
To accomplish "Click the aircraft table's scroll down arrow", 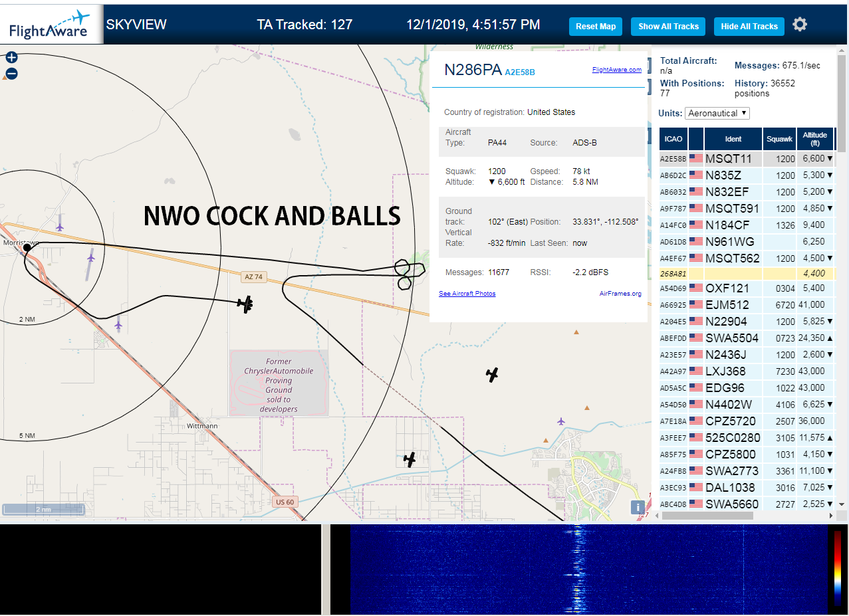I will 840,504.
